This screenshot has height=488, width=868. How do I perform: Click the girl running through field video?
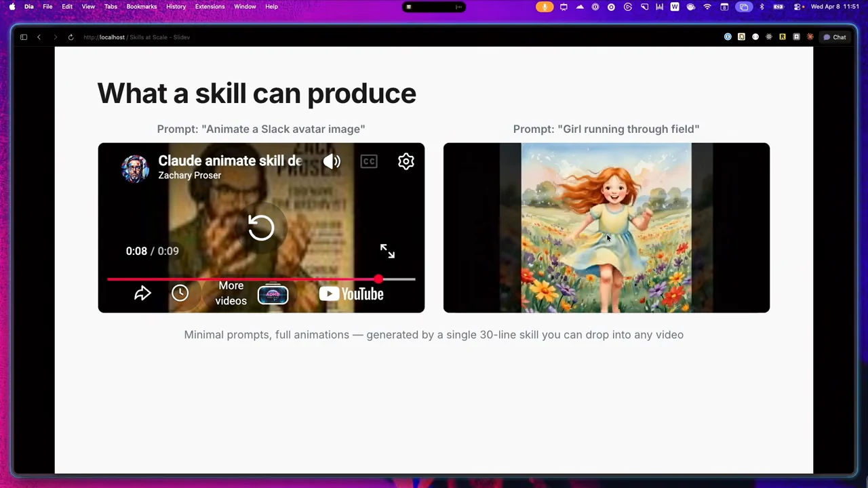(x=606, y=228)
